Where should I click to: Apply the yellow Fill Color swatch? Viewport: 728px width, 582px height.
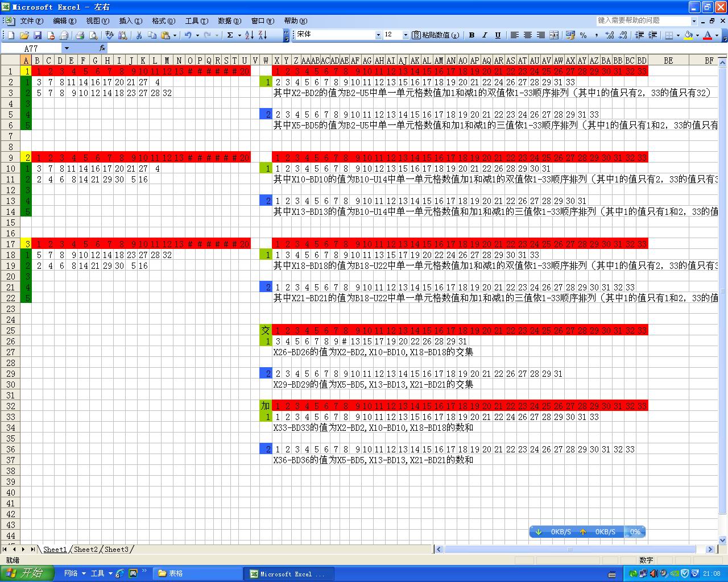click(688, 35)
